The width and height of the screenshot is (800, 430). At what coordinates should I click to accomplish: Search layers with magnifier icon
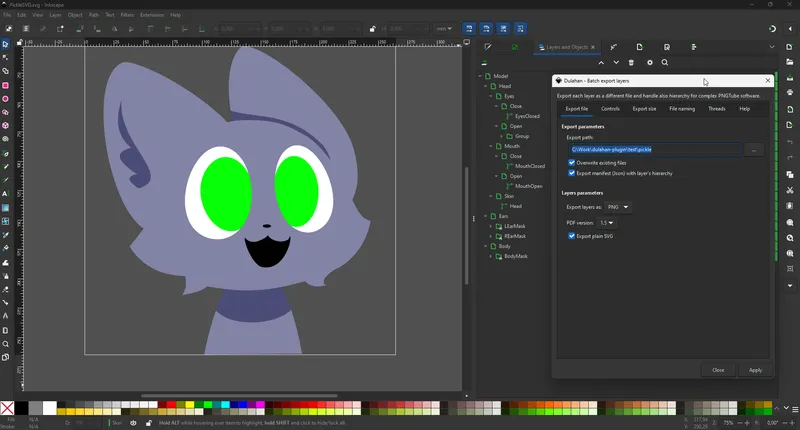(x=665, y=62)
